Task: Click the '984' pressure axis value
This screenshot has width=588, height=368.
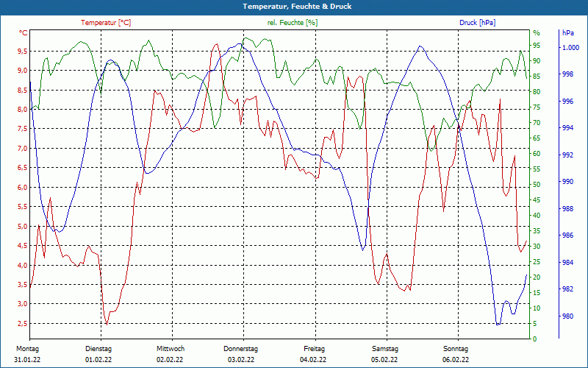Action: 567,263
